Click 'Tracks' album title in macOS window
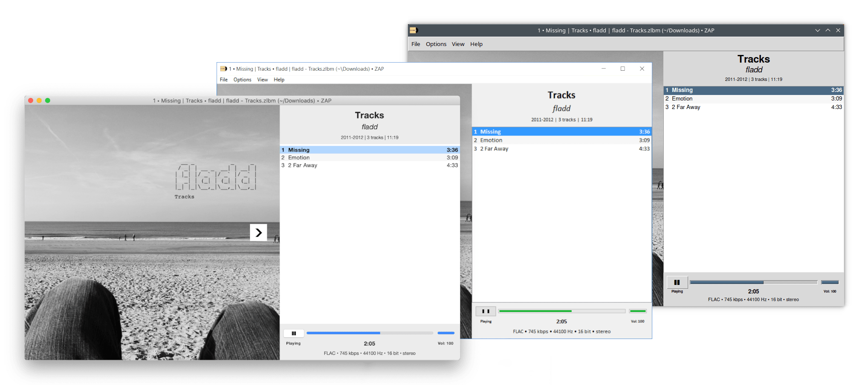Viewport: 868px width, 385px height. 370,115
